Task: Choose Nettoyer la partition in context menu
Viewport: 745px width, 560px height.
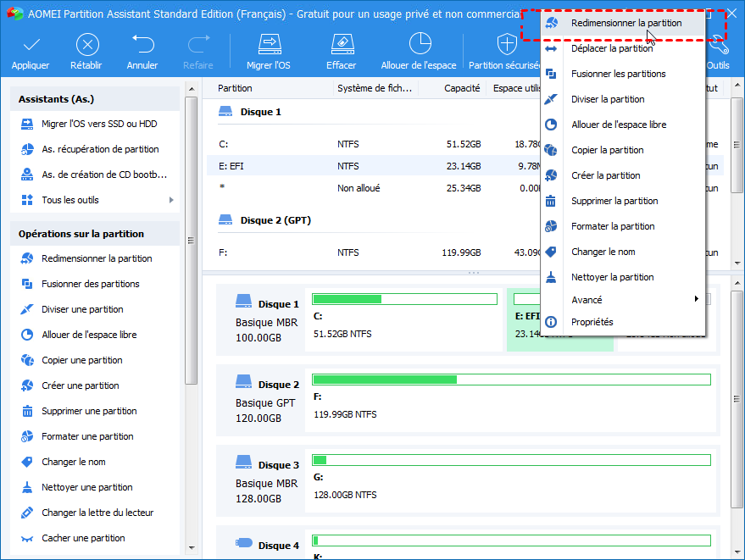Action: (x=622, y=277)
